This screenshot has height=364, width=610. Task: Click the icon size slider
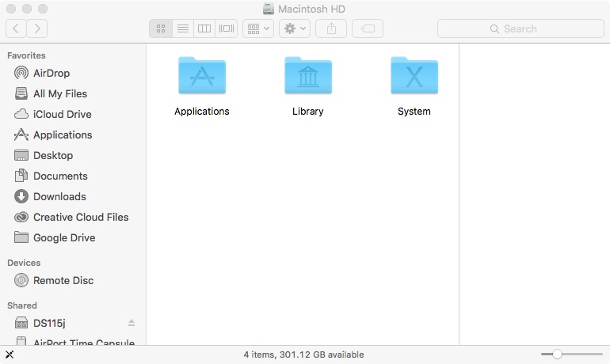(x=571, y=355)
